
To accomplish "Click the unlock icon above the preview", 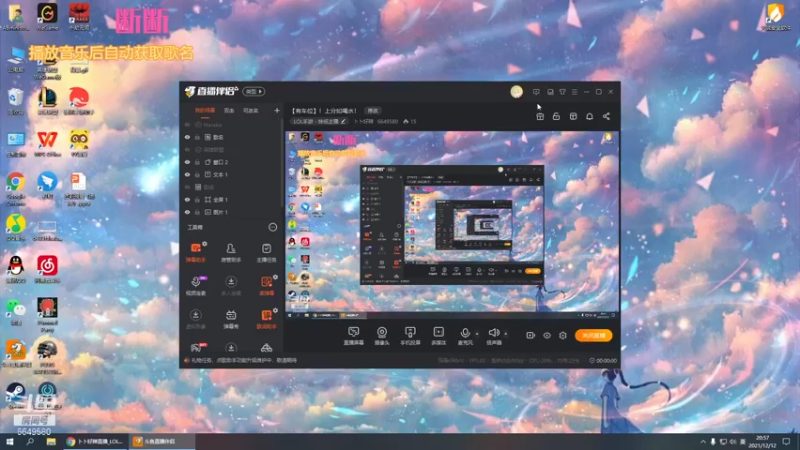I will [556, 116].
